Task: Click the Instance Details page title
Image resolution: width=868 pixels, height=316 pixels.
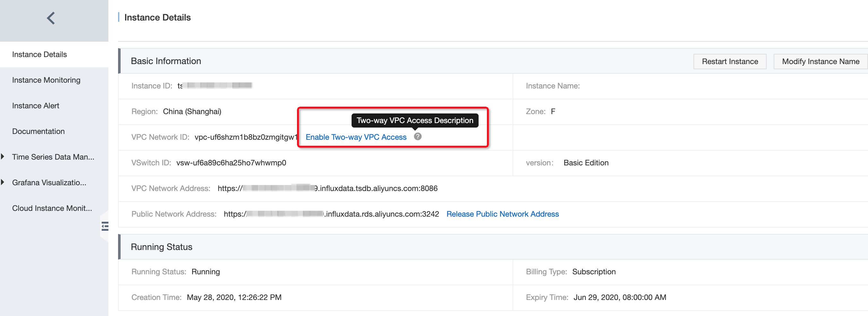Action: pyautogui.click(x=157, y=18)
